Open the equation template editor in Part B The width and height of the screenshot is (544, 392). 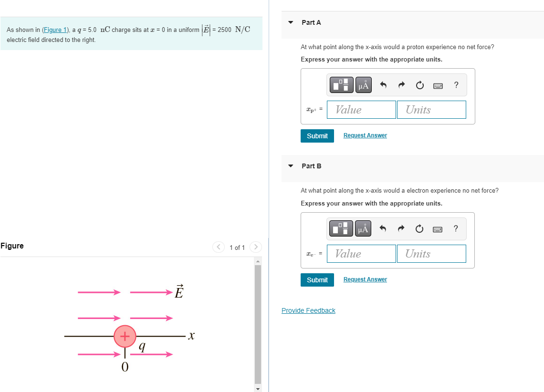click(x=341, y=228)
